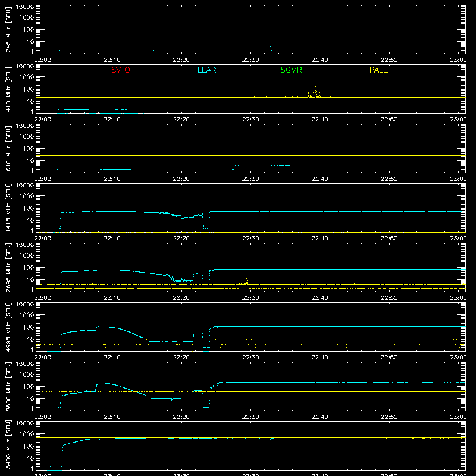476x476 pixels.
Task: Select the 410 MHz [SFU] axis title
Action: click(8, 89)
